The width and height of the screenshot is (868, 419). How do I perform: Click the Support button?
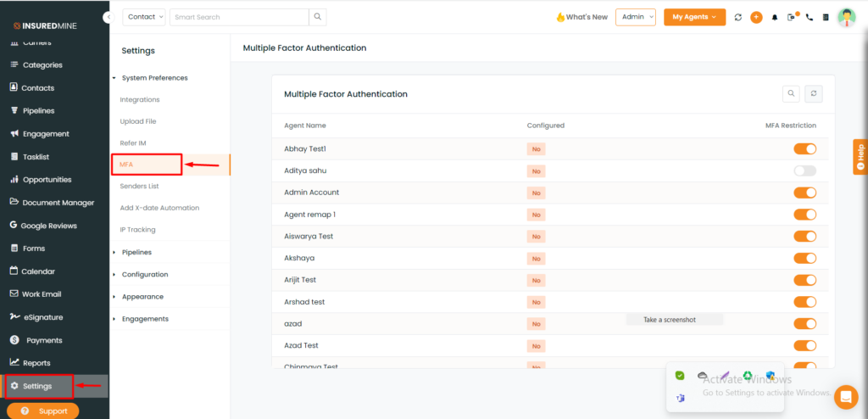(43, 411)
